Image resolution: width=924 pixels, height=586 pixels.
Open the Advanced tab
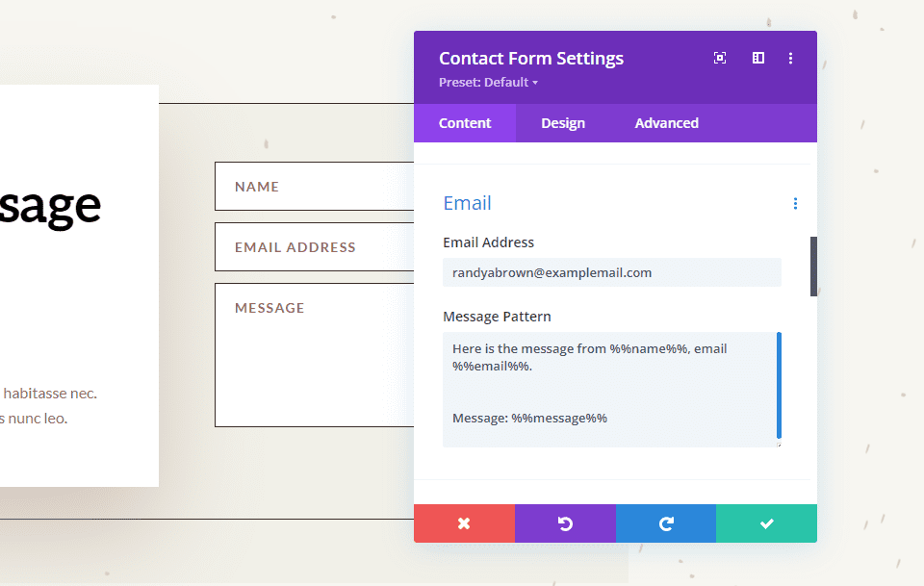tap(666, 123)
